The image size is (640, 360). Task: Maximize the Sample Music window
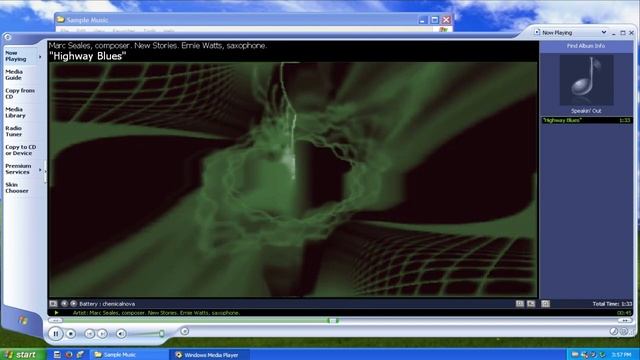435,20
